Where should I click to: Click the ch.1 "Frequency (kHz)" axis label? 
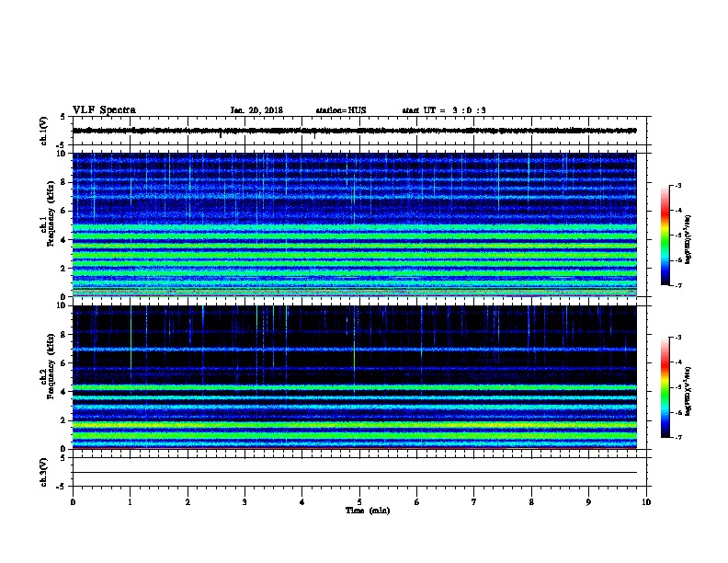coord(51,213)
